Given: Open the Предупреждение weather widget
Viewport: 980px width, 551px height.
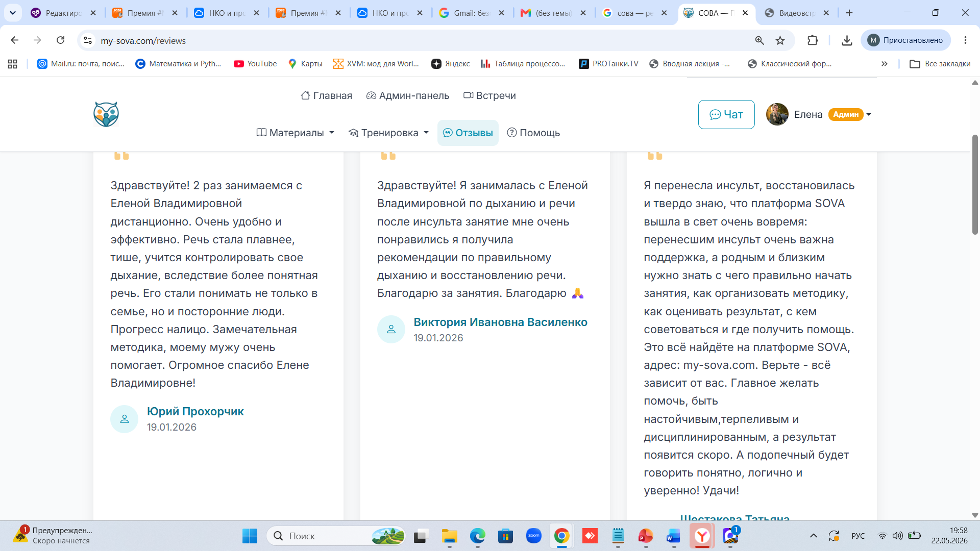Looking at the screenshot, I should [53, 536].
